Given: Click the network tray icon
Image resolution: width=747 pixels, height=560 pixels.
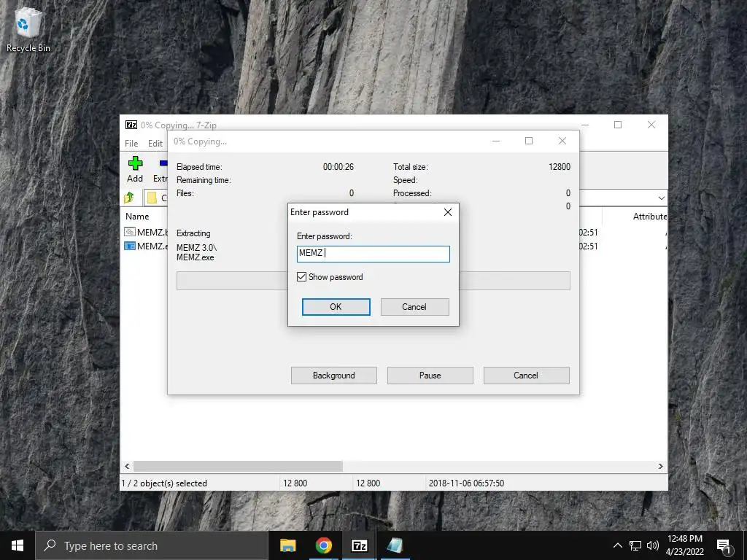Looking at the screenshot, I should (635, 545).
